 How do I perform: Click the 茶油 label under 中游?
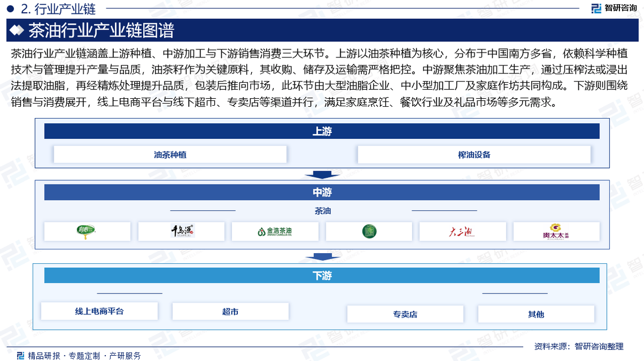pyautogui.click(x=323, y=211)
